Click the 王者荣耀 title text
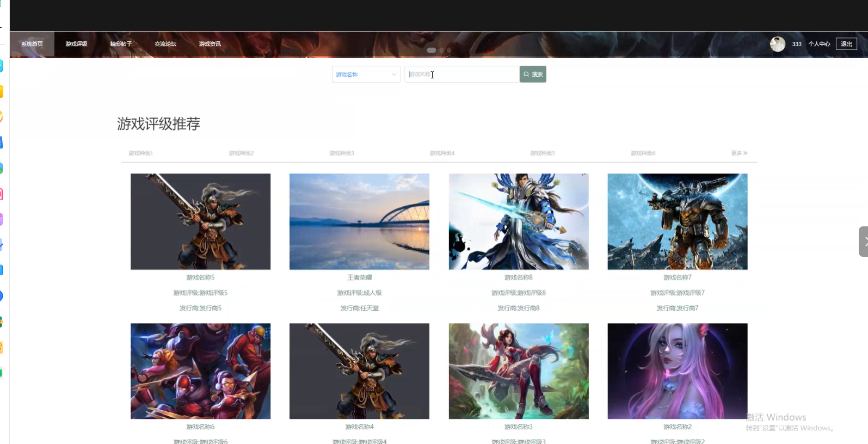The width and height of the screenshot is (868, 444). click(x=360, y=277)
